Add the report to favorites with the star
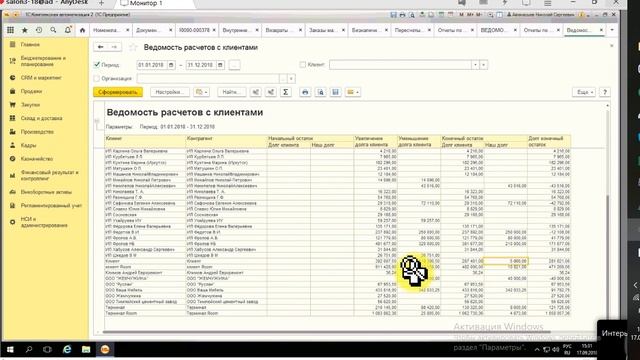Screen dimensions: 640x360 click(133, 47)
